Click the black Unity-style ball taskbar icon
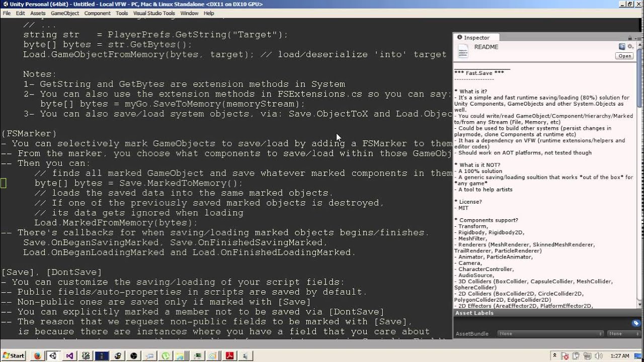 133,355
